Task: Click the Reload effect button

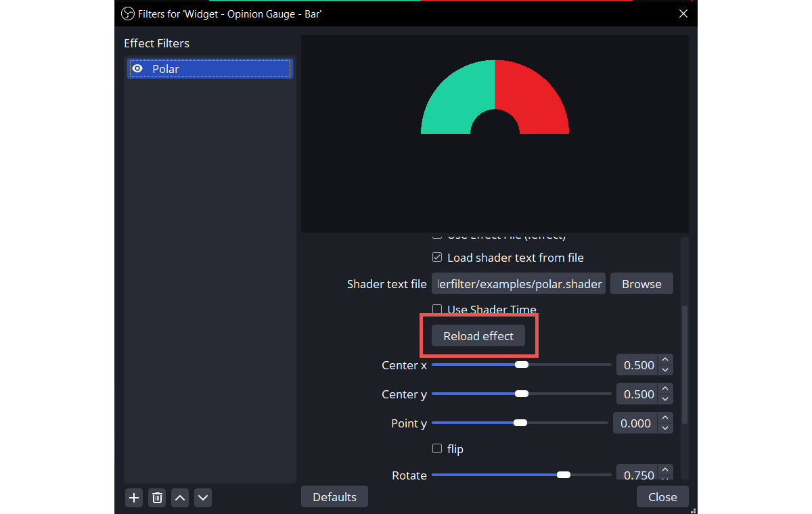Action: pyautogui.click(x=478, y=336)
